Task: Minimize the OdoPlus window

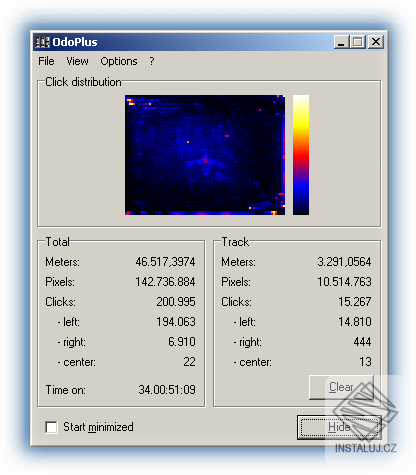Action: [341, 42]
